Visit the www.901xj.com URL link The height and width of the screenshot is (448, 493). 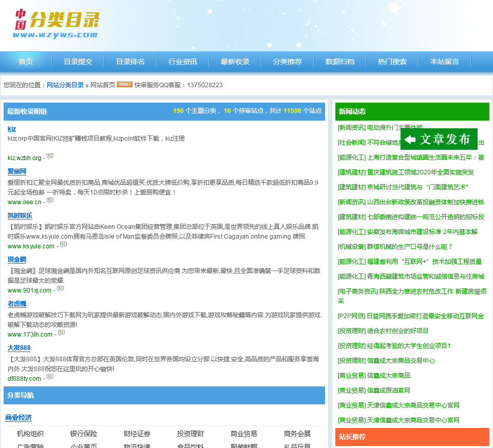coord(30,290)
